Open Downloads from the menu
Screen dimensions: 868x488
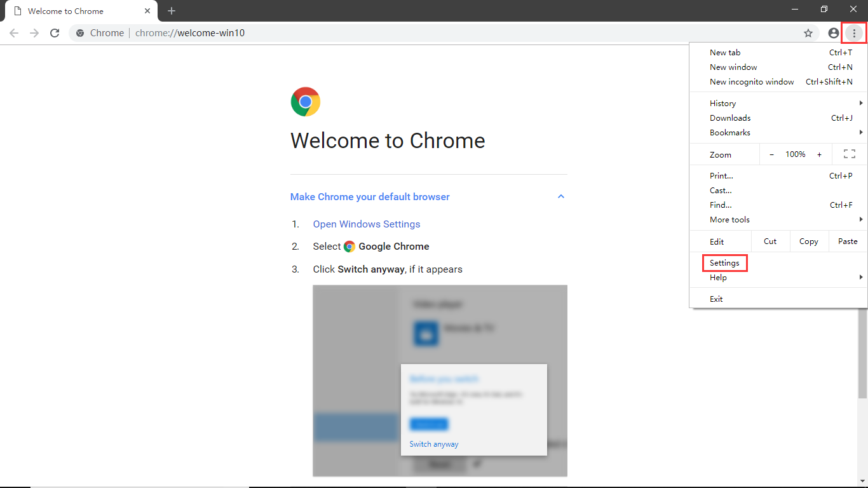click(778, 118)
